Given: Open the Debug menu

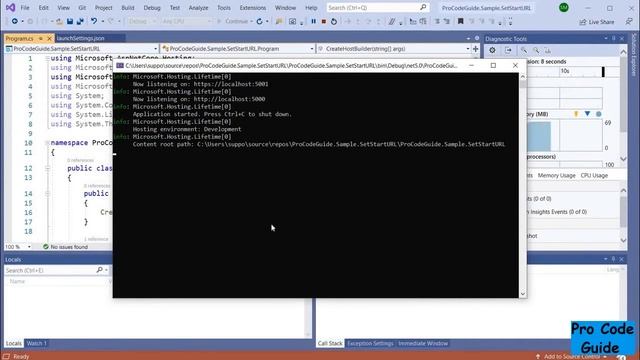Looking at the screenshot, I should (152, 8).
